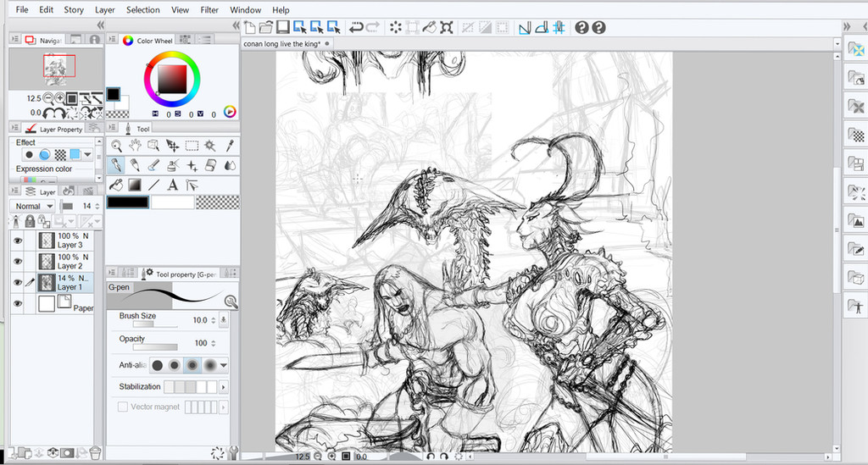Open the Color Wheel panel menu button

click(x=112, y=39)
